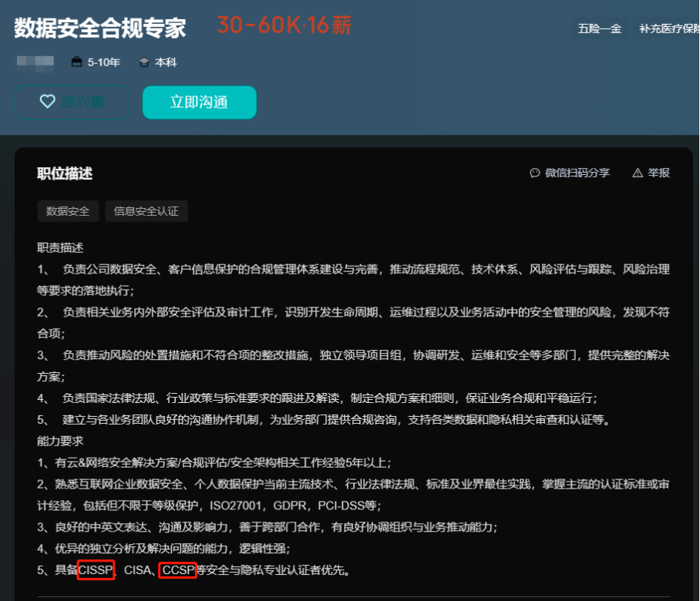Click the PCI-DSS text
700x601 pixels.
tap(341, 505)
